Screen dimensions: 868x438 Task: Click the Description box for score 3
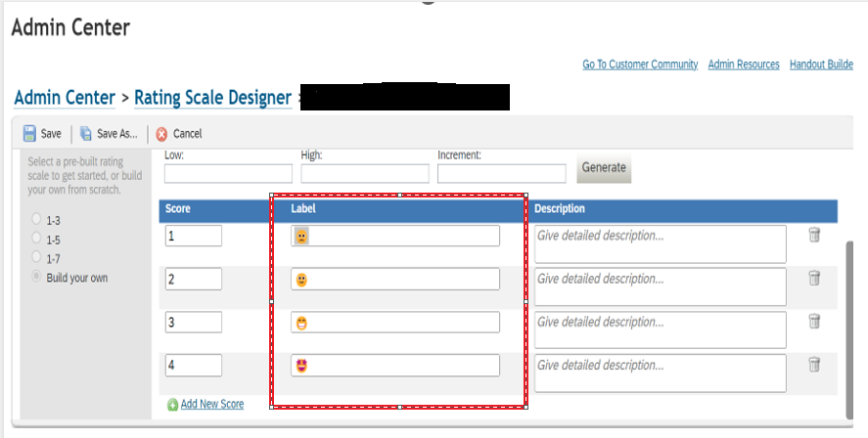[661, 330]
